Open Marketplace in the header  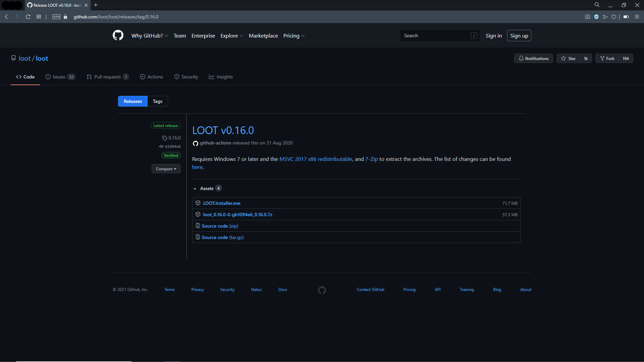[263, 36]
